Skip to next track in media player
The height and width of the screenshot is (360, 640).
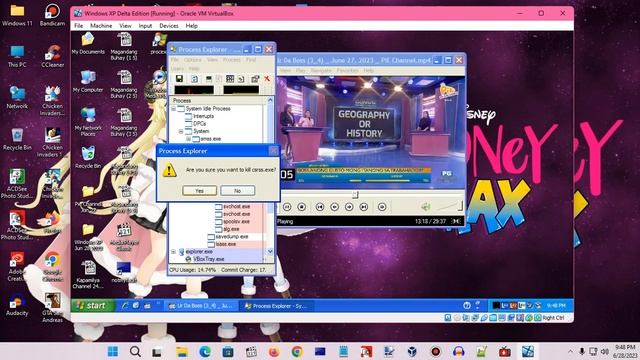tap(364, 207)
